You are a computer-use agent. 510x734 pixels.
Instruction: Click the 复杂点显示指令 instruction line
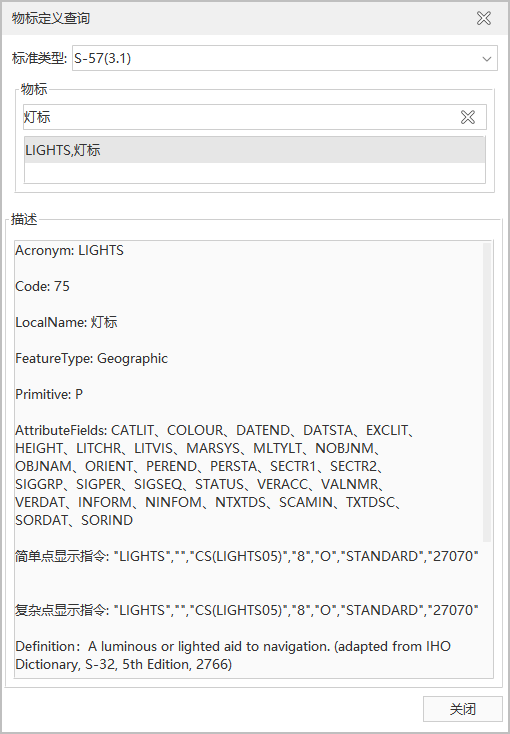click(247, 610)
